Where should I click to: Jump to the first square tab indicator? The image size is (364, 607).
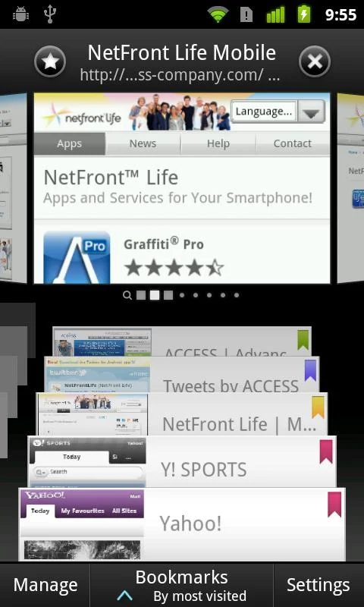[x=141, y=295]
